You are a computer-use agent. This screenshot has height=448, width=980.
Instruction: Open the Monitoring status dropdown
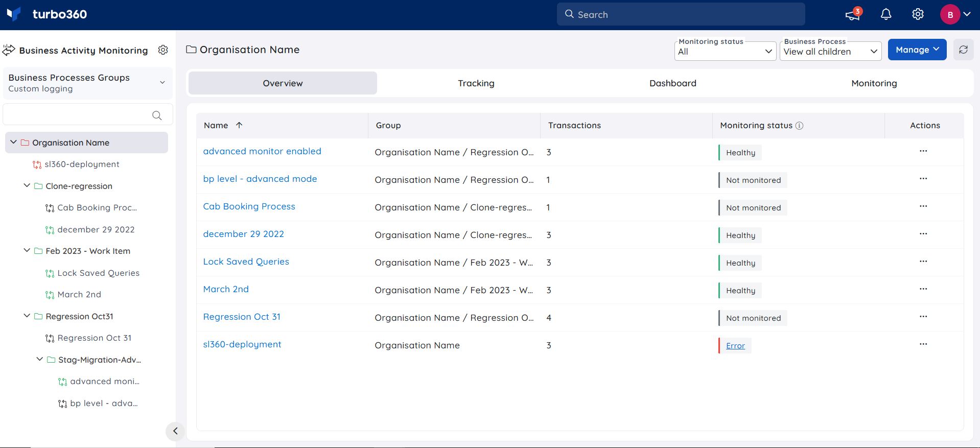click(725, 51)
